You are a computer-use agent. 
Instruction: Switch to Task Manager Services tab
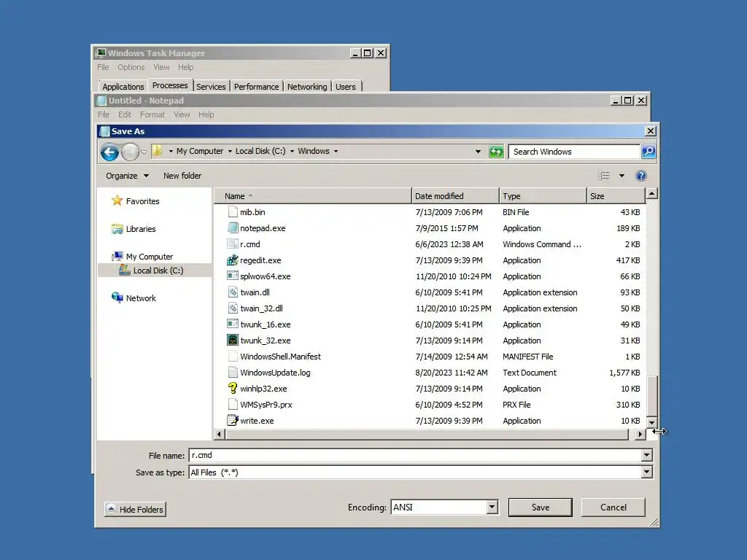pyautogui.click(x=211, y=87)
